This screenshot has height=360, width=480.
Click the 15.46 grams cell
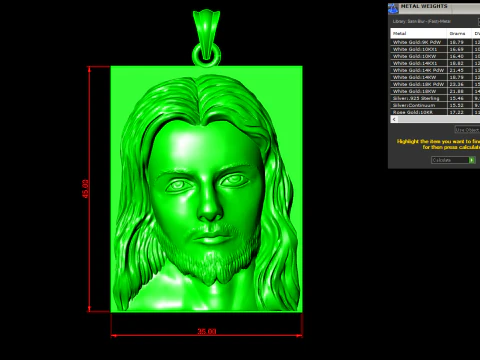click(459, 98)
